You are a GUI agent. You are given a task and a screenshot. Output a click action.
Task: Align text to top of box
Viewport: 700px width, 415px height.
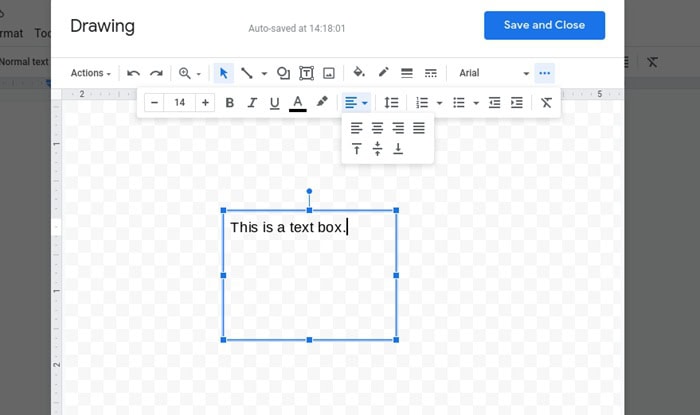[356, 149]
